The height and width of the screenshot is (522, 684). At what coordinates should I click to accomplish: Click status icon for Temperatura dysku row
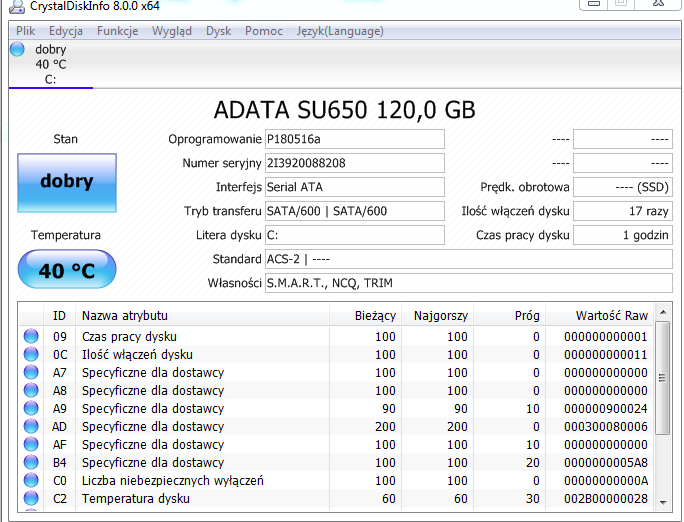click(31, 499)
